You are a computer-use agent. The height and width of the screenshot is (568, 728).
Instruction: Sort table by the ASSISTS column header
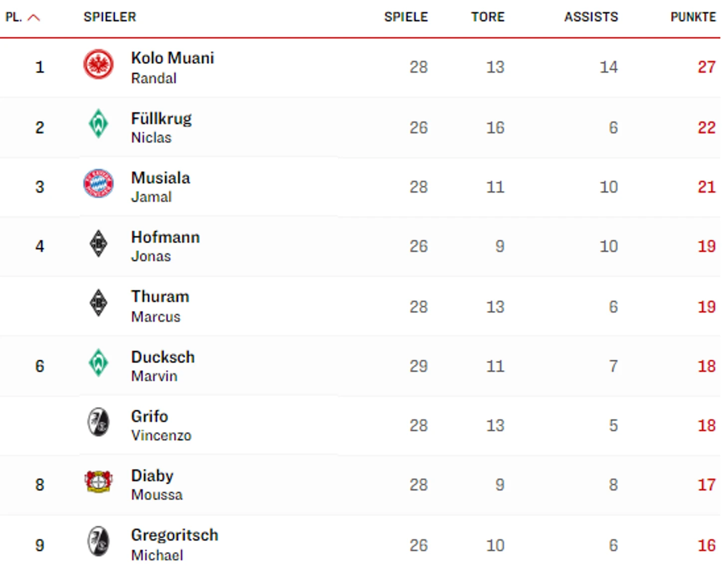tap(591, 17)
